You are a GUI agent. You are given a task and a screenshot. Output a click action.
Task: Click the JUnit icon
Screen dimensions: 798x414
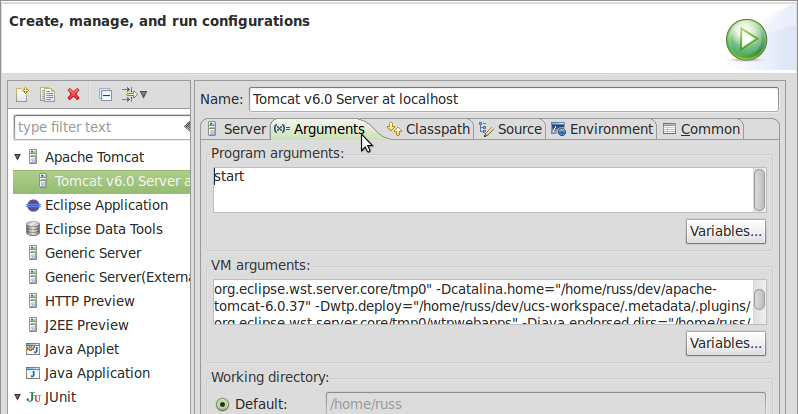[x=34, y=397]
